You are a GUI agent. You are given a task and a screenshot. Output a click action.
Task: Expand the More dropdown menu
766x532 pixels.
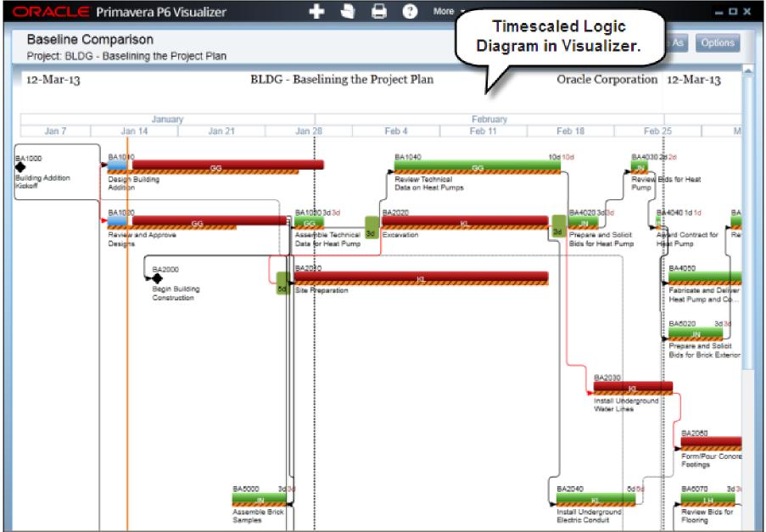pyautogui.click(x=448, y=11)
